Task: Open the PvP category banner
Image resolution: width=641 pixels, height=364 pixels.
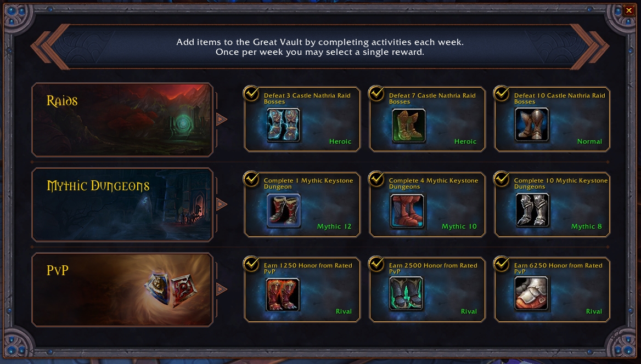Action: coord(122,289)
